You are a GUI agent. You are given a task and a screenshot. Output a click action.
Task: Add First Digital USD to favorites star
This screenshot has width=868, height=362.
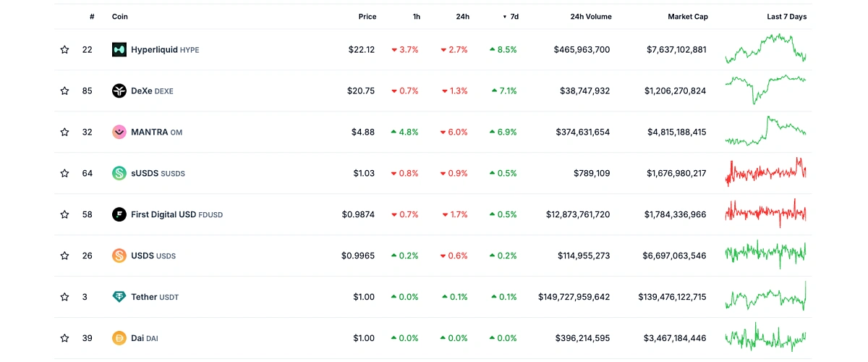coord(64,215)
